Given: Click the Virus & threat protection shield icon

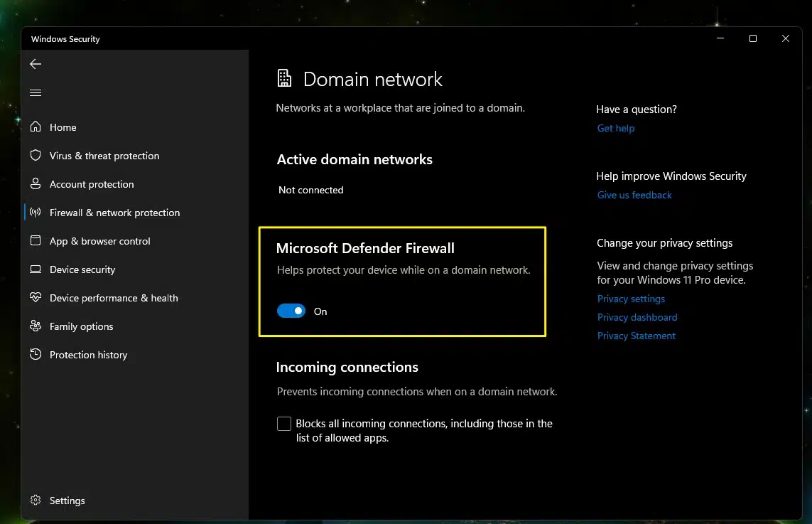Looking at the screenshot, I should (x=36, y=155).
